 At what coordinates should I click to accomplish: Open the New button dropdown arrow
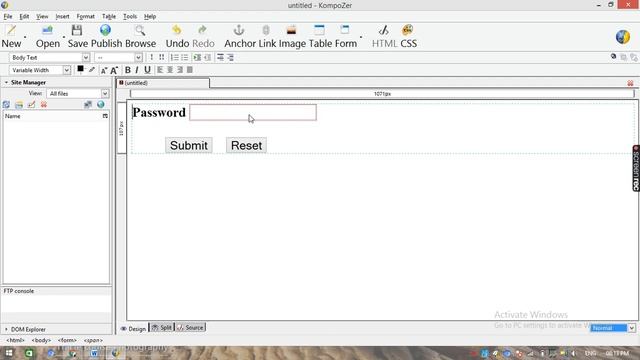click(x=25, y=38)
